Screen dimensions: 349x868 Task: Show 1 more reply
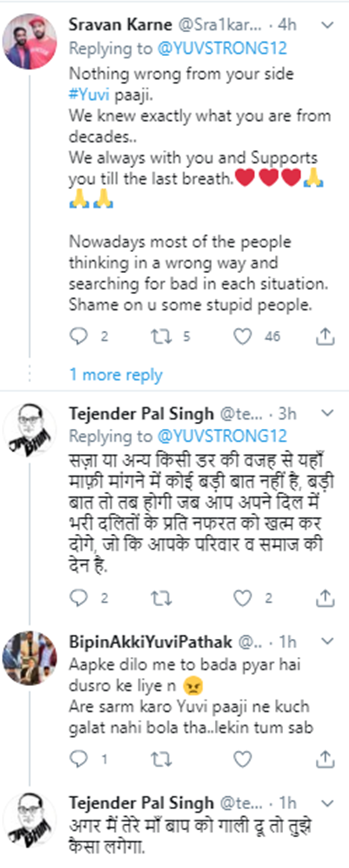point(116,375)
